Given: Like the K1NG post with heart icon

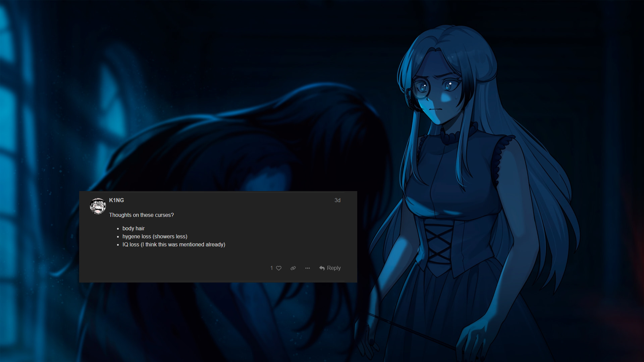Looking at the screenshot, I should click(279, 268).
